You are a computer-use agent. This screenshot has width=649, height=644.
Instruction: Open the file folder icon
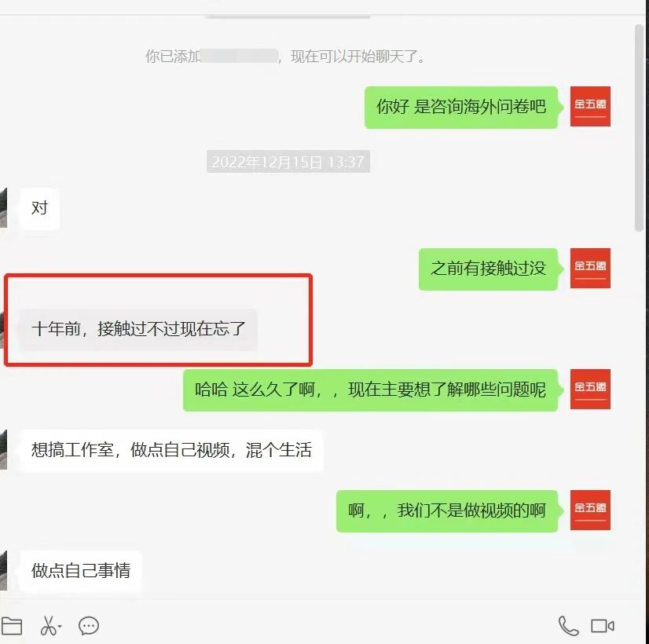click(x=12, y=626)
